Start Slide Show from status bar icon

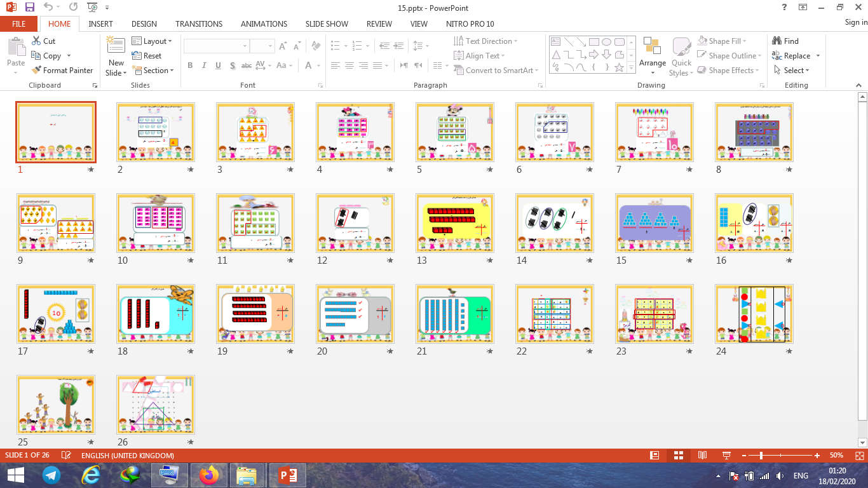(x=726, y=456)
